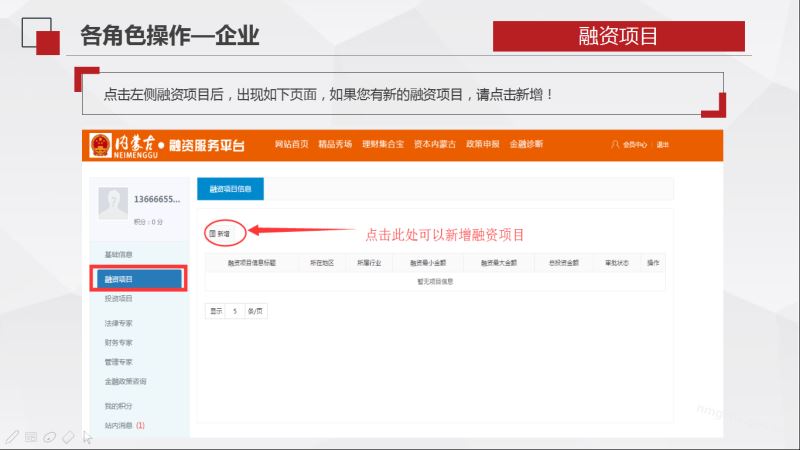
Task: Go to 网站首页 in navigation bar
Action: 291,145
